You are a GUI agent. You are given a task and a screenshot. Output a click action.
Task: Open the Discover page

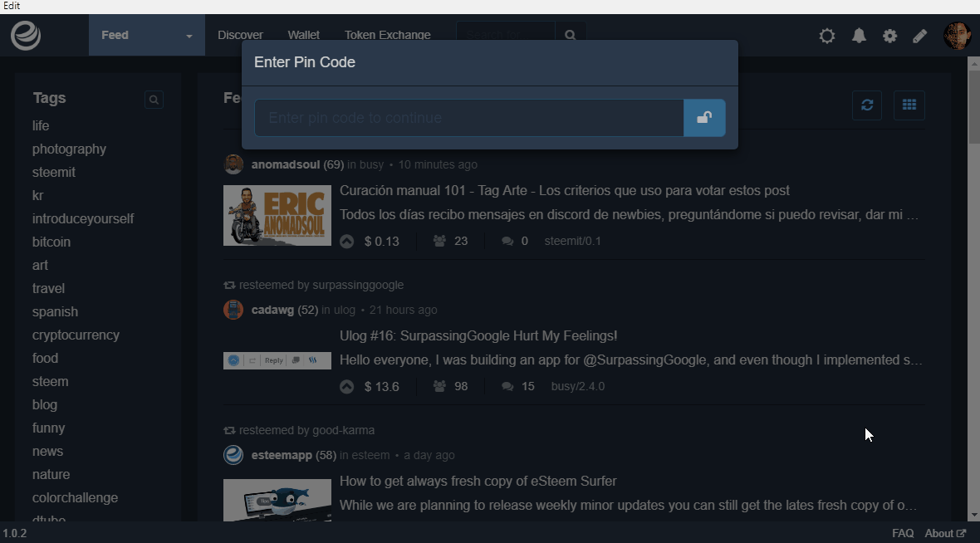[240, 35]
